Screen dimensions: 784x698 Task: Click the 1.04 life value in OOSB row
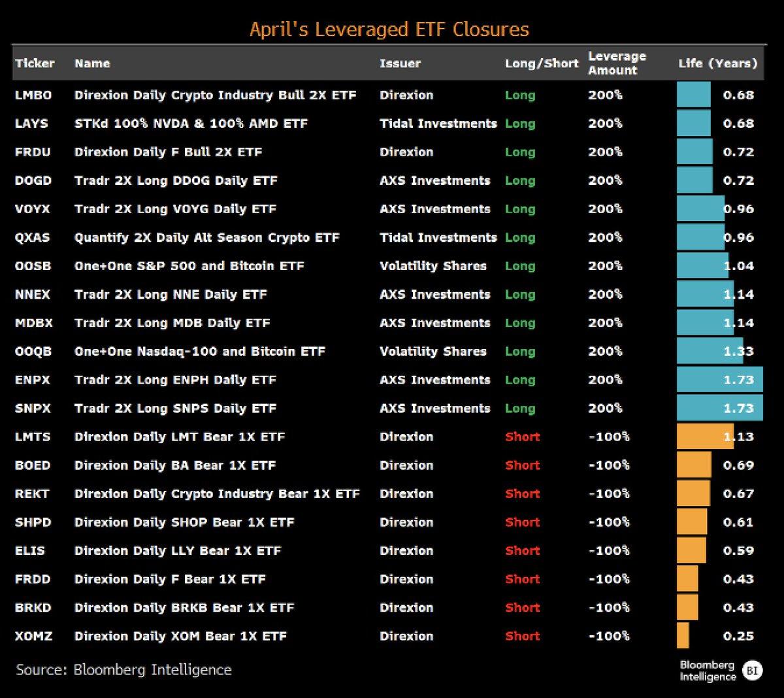(x=738, y=266)
